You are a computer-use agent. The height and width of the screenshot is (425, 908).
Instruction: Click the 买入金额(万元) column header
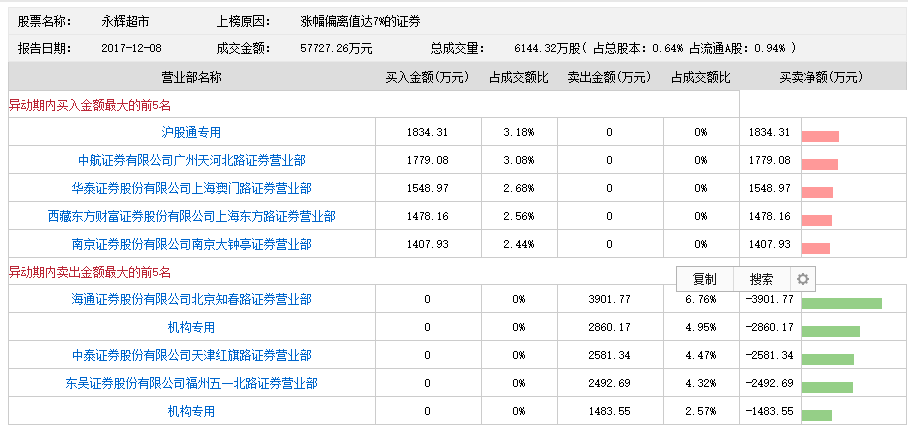pos(427,77)
